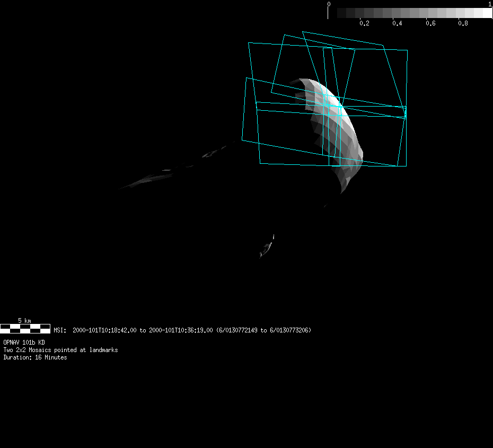The height and width of the screenshot is (448, 493).
Task: Select the 0.6 mark on grayscale legend
Action: pos(430,23)
